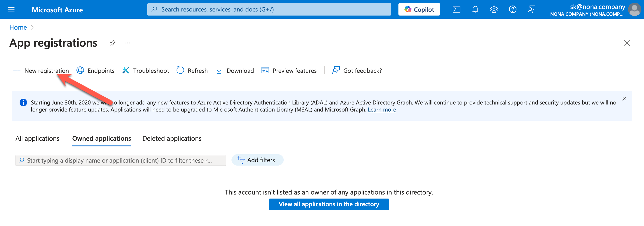Click Troubleshoot in the toolbar
644x226 pixels.
click(x=146, y=71)
